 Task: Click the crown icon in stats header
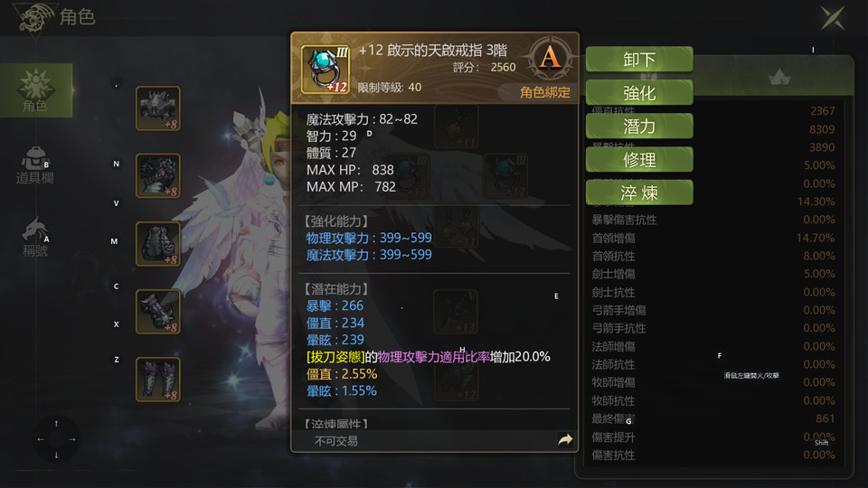(779, 77)
